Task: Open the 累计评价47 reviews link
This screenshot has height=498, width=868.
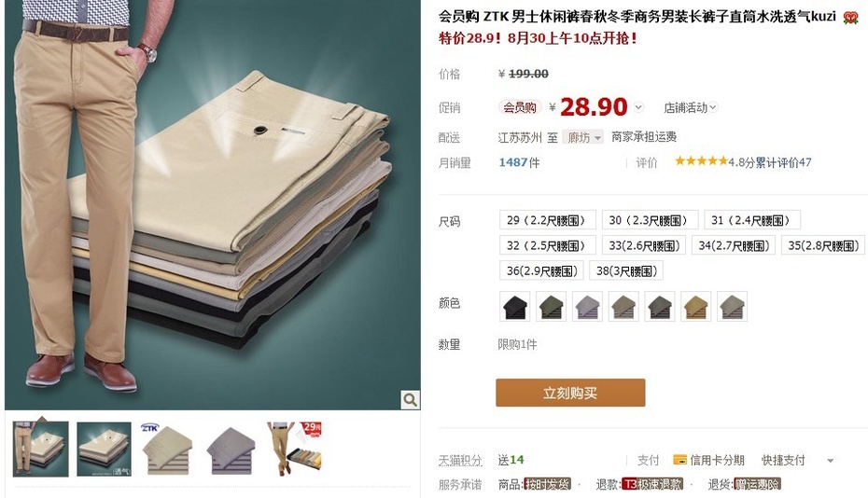Action: click(x=783, y=162)
